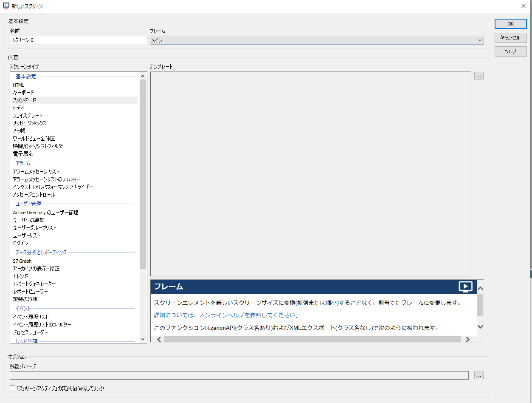The width and height of the screenshot is (532, 403).
Task: Select スタンダード screen type
Action: 74,100
